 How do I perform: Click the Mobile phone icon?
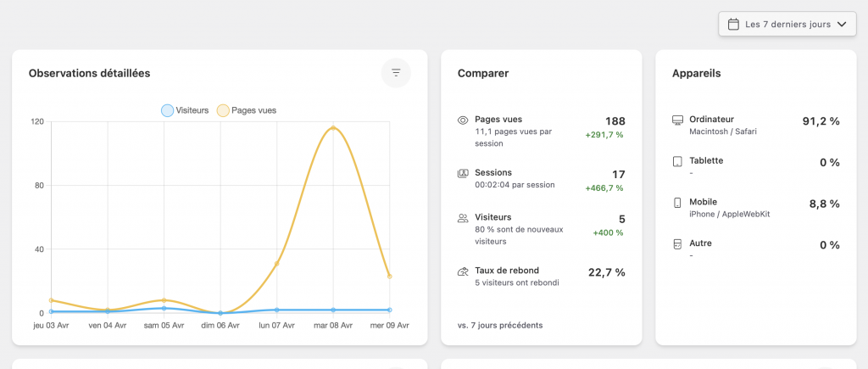click(677, 203)
